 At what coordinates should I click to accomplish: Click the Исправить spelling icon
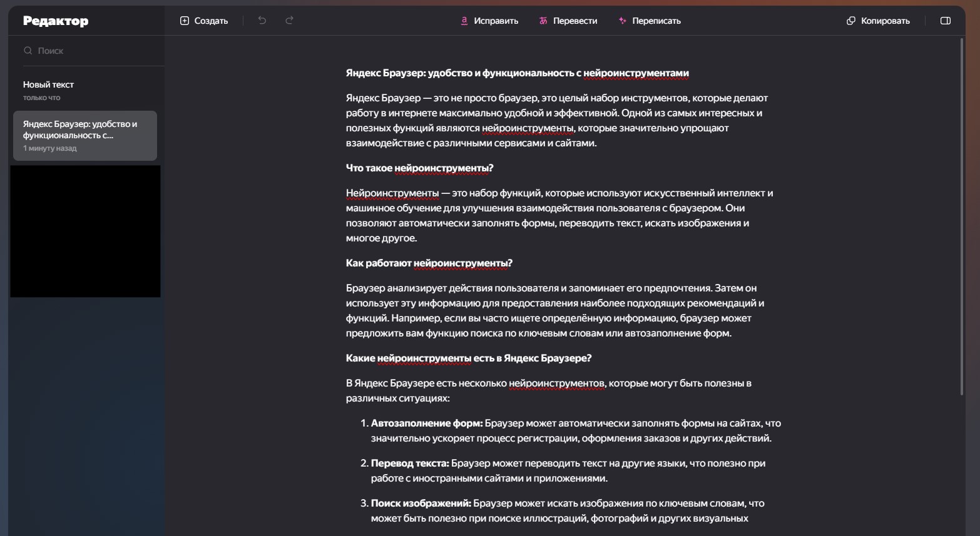(464, 21)
